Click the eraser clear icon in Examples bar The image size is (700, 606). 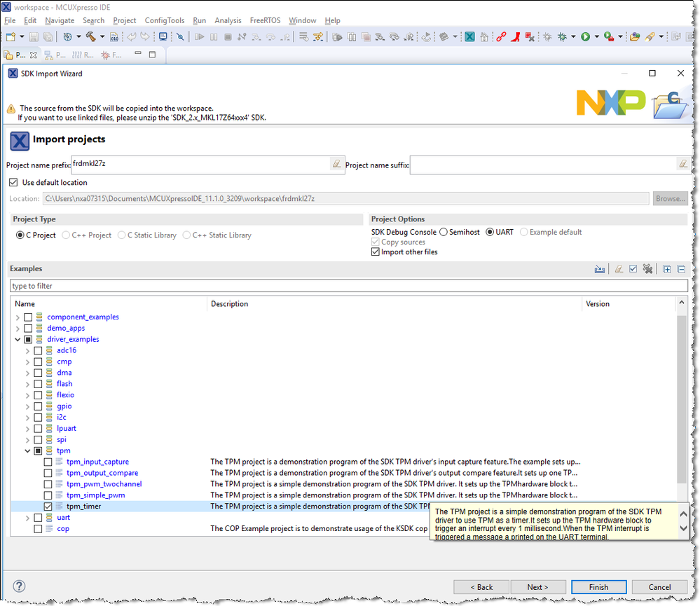pos(619,268)
